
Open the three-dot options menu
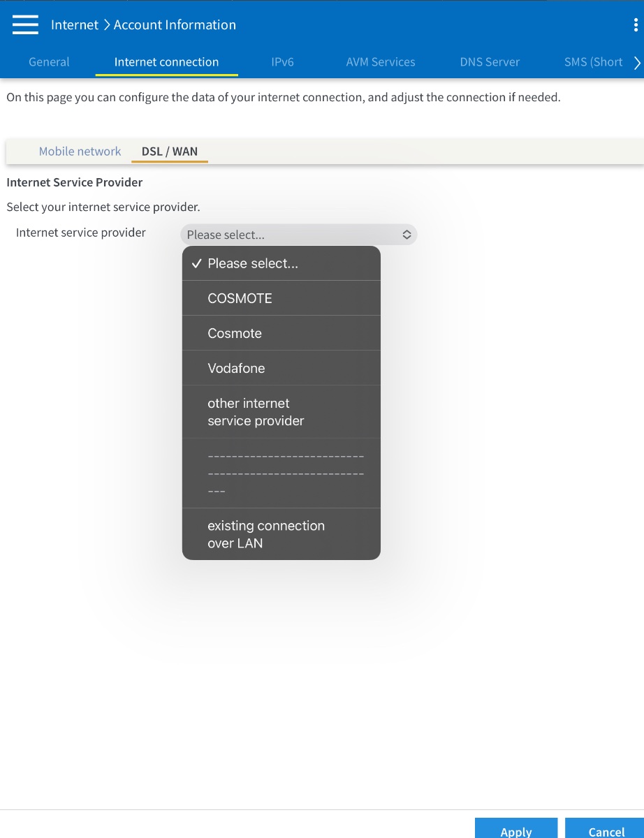tap(635, 25)
